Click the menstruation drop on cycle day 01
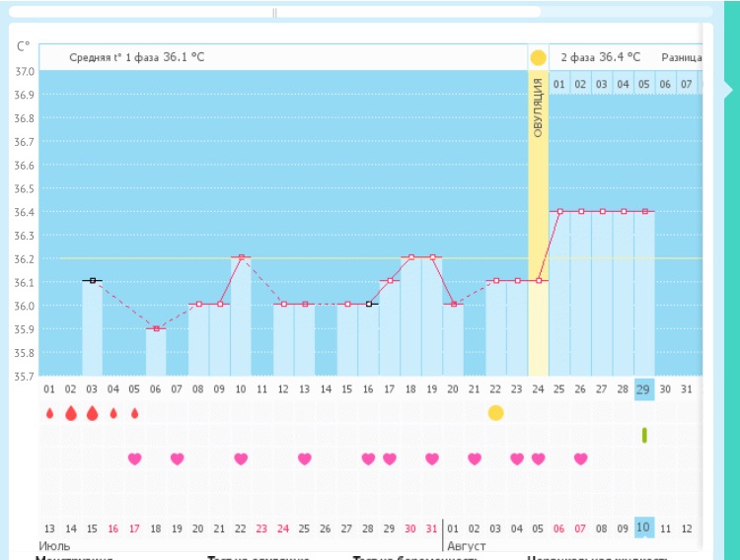This screenshot has width=740, height=560. [x=49, y=413]
